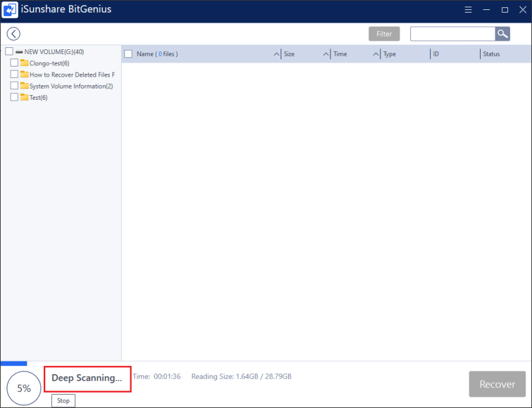Click the blue scan progress bar
The image size is (532, 408).
(x=14, y=363)
